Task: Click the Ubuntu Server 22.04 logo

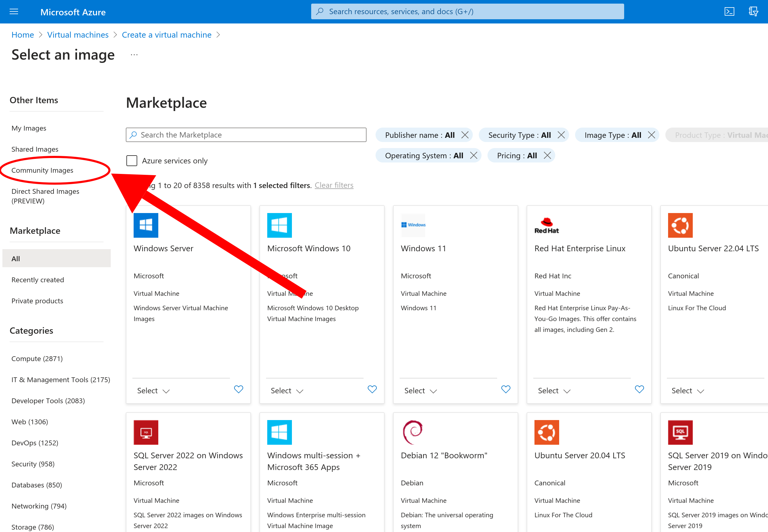Action: pyautogui.click(x=680, y=225)
